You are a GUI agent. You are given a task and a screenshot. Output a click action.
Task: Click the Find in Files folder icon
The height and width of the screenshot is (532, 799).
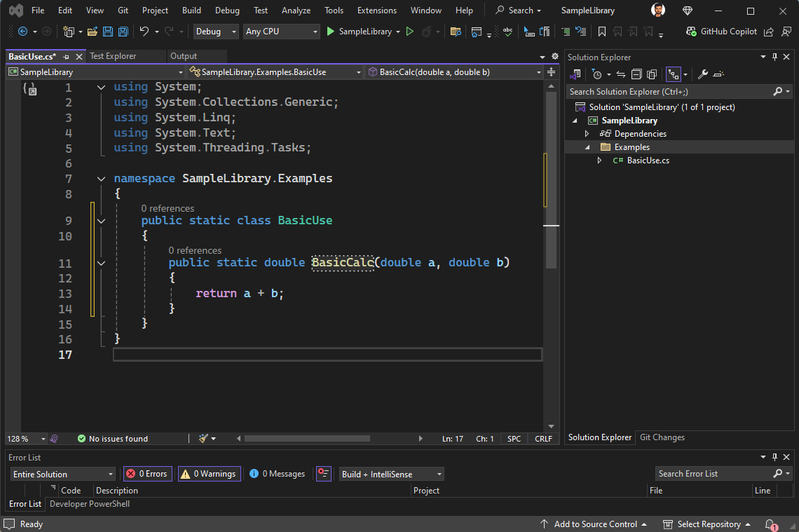click(x=456, y=32)
